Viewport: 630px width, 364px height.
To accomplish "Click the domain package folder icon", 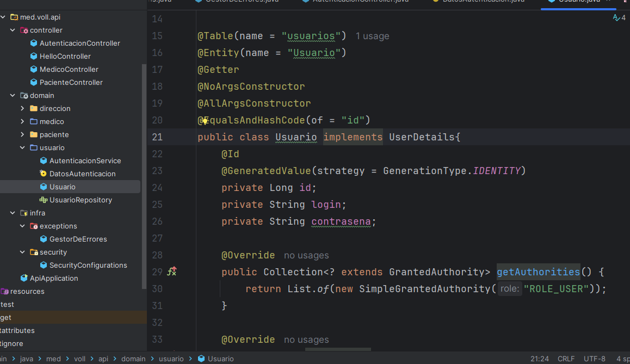I will pyautogui.click(x=24, y=96).
